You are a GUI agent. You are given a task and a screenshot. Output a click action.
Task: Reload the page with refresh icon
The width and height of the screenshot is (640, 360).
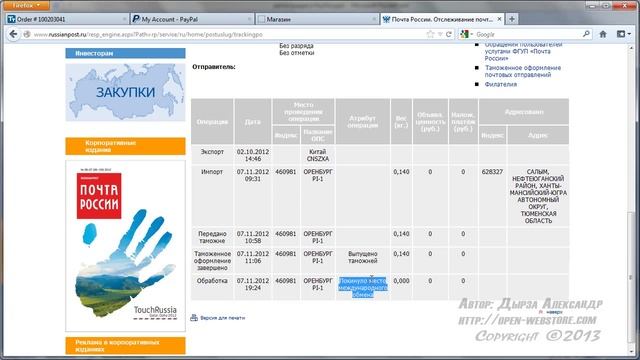(x=449, y=34)
